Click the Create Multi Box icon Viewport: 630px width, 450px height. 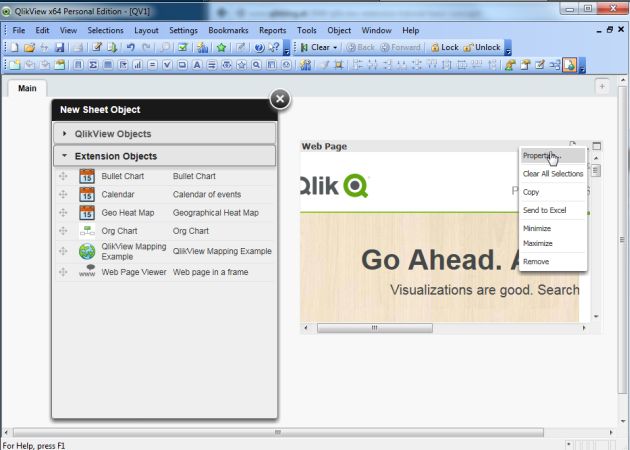pos(123,65)
